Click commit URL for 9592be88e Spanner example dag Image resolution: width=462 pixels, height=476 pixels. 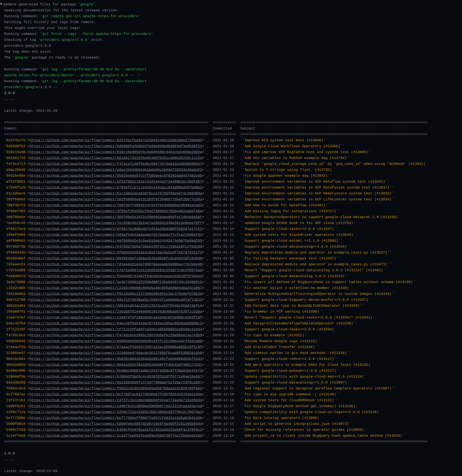pyautogui.click(x=116, y=176)
